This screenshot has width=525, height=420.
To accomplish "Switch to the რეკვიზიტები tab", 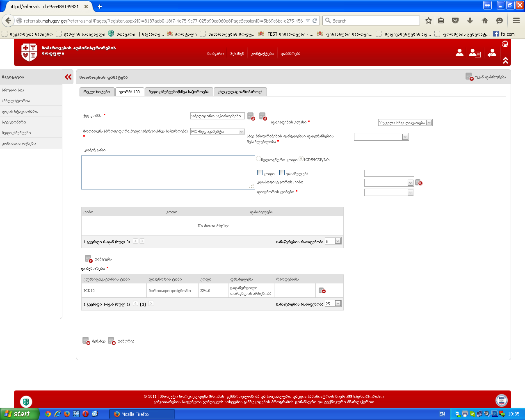I will (x=97, y=92).
